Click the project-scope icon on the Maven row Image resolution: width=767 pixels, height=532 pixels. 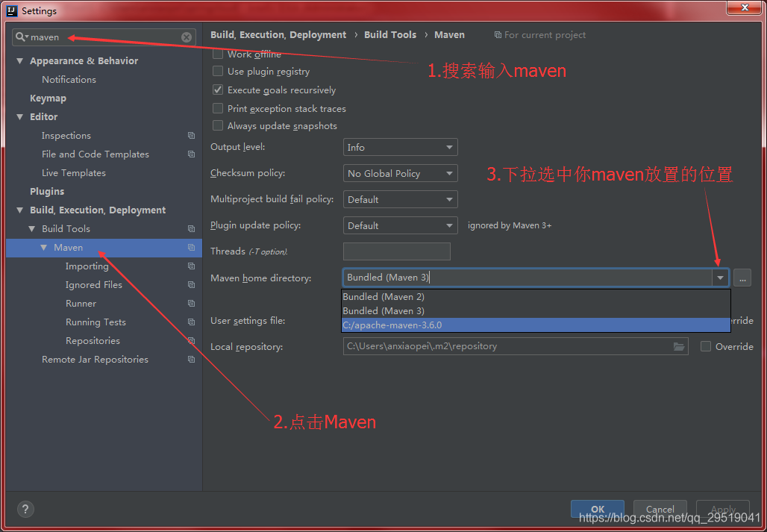pos(191,248)
